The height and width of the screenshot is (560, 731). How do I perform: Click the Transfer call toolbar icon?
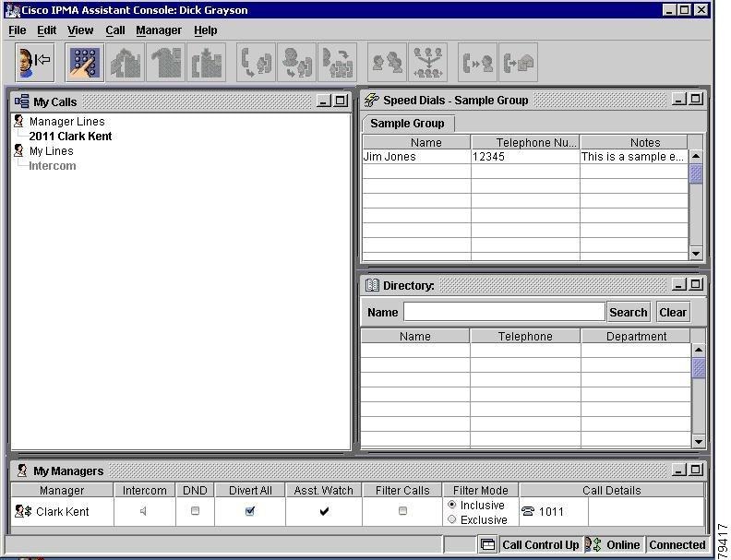click(x=256, y=63)
